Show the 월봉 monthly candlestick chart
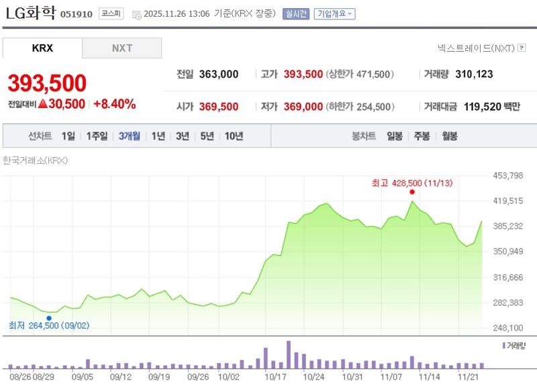Screen dimensions: 537x392 click(x=449, y=136)
